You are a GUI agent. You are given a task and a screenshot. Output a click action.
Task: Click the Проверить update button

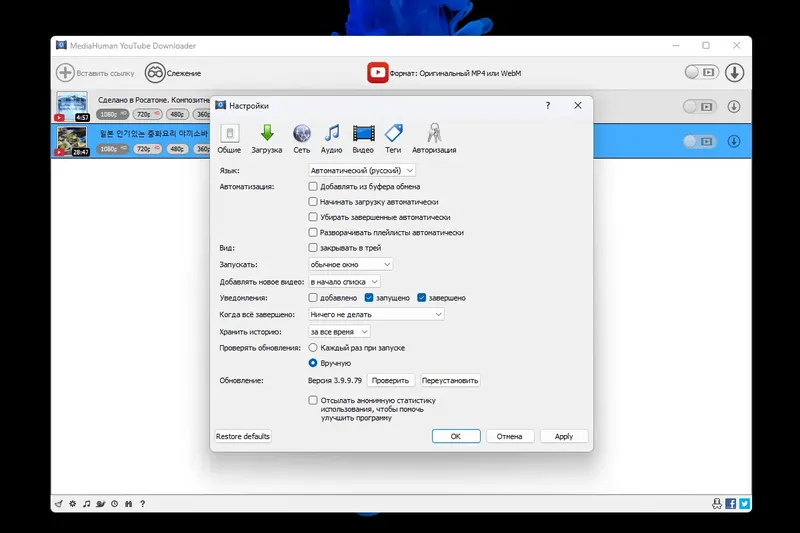[x=390, y=380]
